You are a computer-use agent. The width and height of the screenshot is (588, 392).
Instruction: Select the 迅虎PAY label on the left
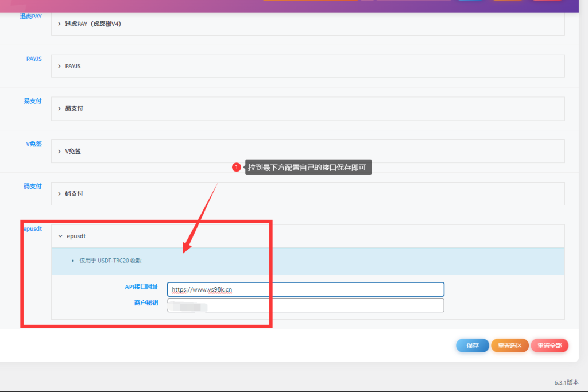(31, 16)
